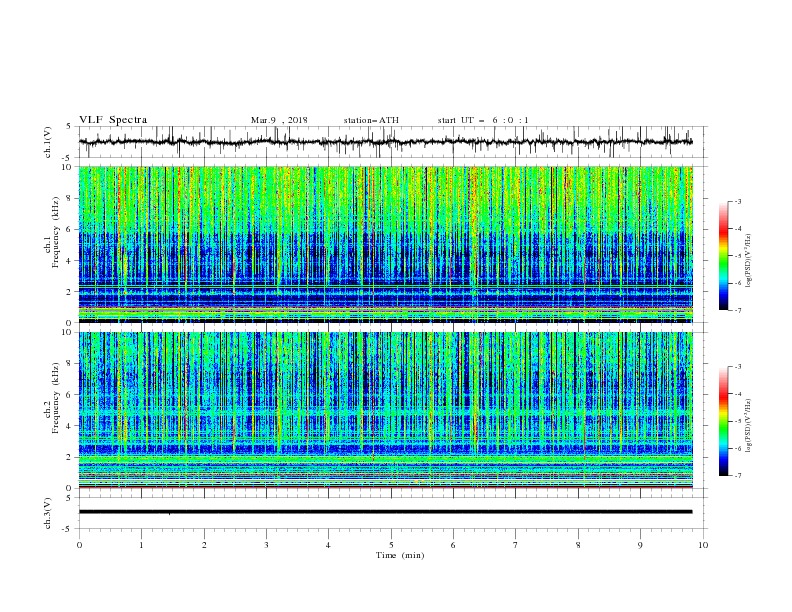The image size is (792, 612).
Task: Click the "-7" tick on upper colorbar
Action: [x=738, y=310]
